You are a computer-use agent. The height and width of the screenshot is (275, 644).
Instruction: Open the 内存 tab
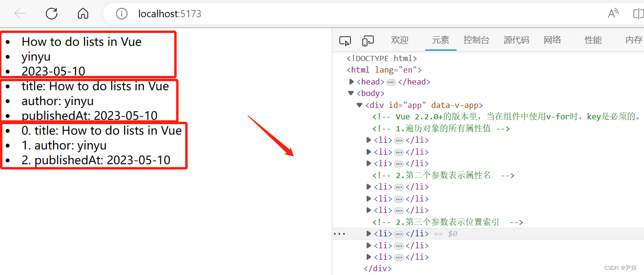634,40
